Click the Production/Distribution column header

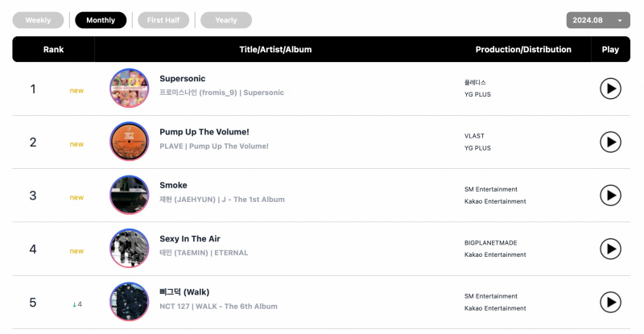point(523,49)
